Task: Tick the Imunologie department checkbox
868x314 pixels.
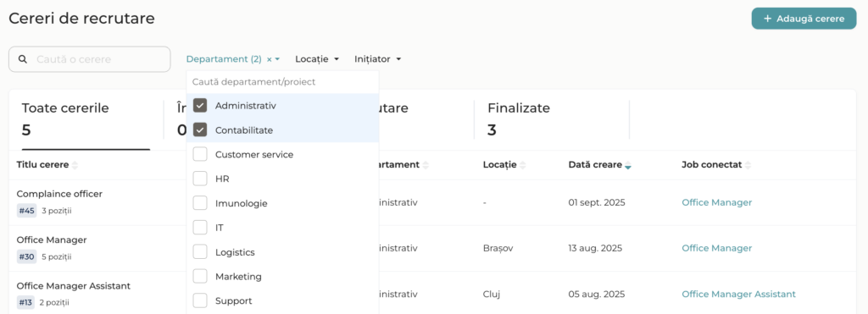Action: click(x=200, y=203)
